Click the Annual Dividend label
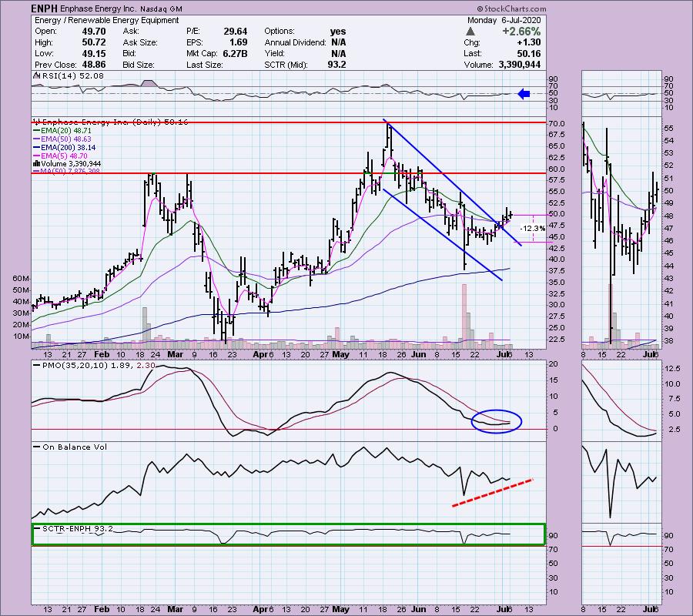 click(295, 42)
